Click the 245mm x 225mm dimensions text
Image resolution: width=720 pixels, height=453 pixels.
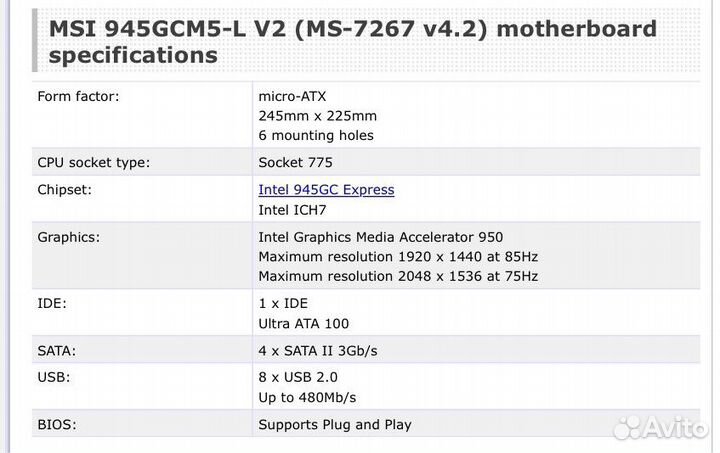pyautogui.click(x=317, y=116)
